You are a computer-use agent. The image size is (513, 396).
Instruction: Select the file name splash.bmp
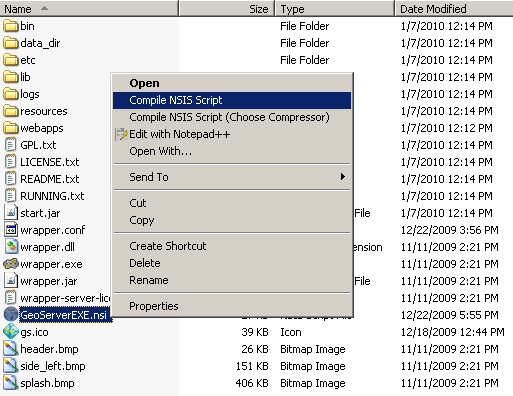47,383
